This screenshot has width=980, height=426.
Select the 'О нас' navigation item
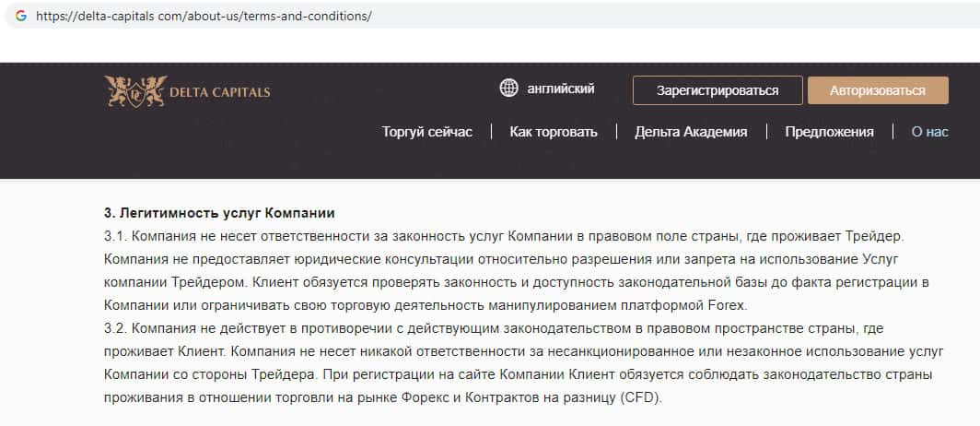click(x=929, y=132)
